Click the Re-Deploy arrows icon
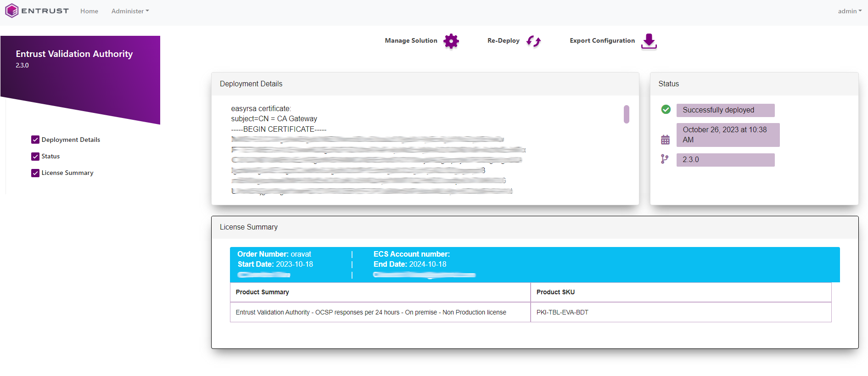868x376 pixels. point(533,41)
